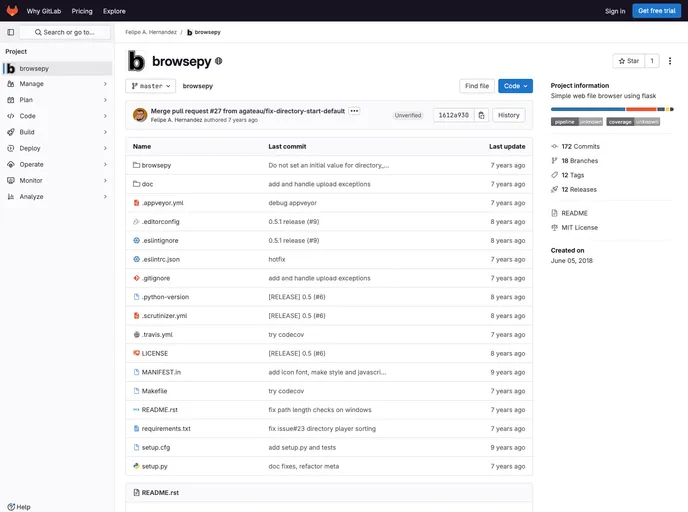Image resolution: width=688 pixels, height=512 pixels.
Task: Click the setup.py python icon
Action: click(x=136, y=466)
